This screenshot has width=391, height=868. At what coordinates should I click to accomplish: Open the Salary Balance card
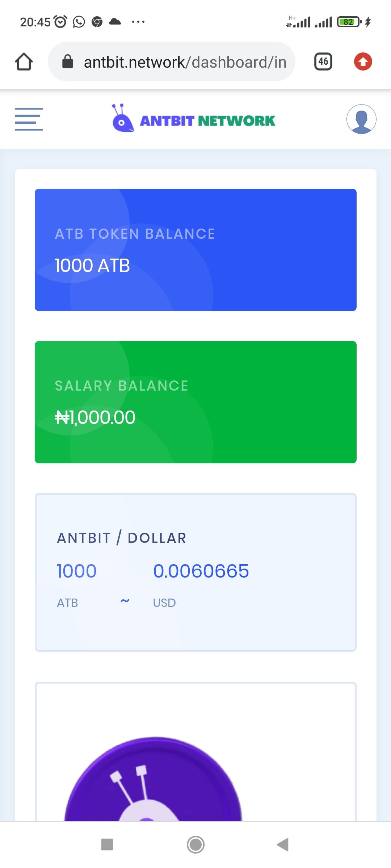point(195,402)
